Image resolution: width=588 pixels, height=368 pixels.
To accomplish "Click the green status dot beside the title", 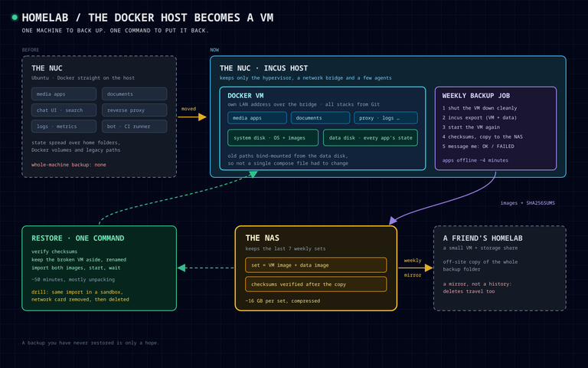I will (15, 18).
